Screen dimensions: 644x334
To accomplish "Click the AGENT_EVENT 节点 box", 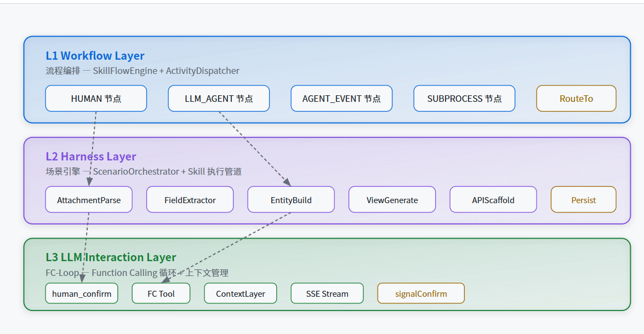I will pos(341,99).
